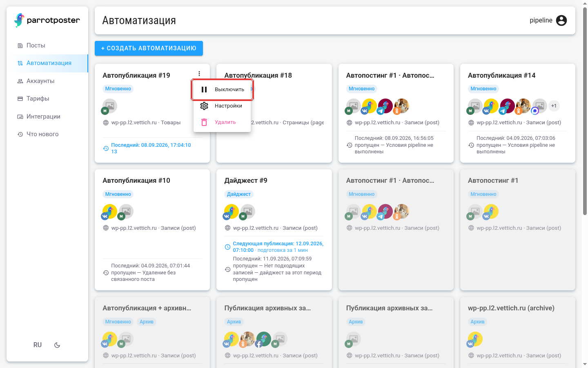Click the page vertical scrollbar

coord(585,110)
